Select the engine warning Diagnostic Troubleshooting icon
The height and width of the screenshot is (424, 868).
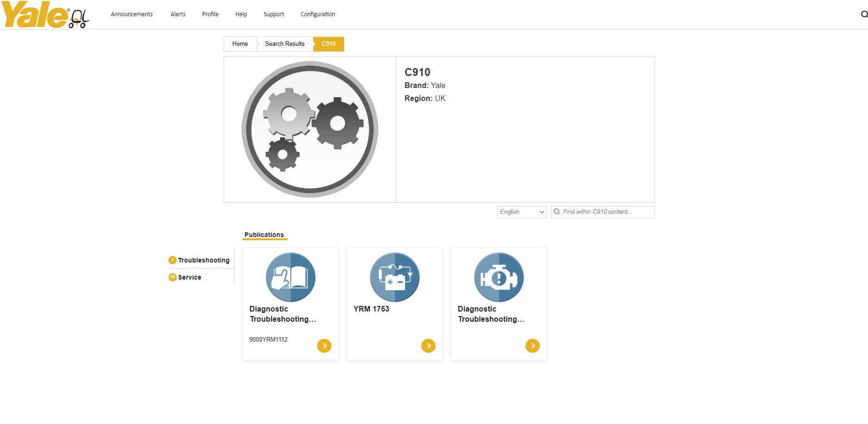499,277
